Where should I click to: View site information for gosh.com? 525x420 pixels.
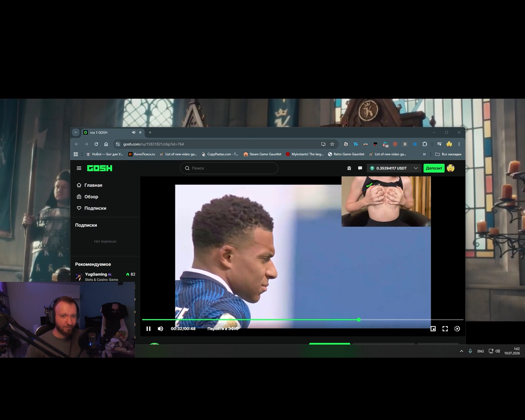[x=118, y=144]
